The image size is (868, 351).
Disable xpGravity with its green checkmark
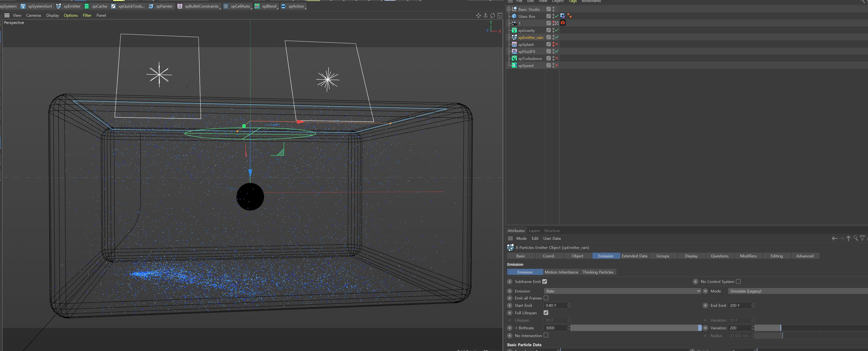(557, 30)
